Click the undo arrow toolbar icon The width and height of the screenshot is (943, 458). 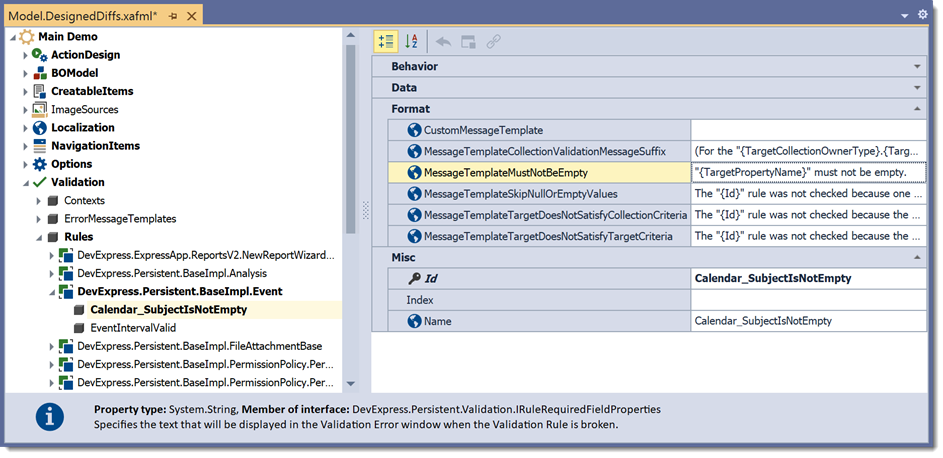coord(443,41)
